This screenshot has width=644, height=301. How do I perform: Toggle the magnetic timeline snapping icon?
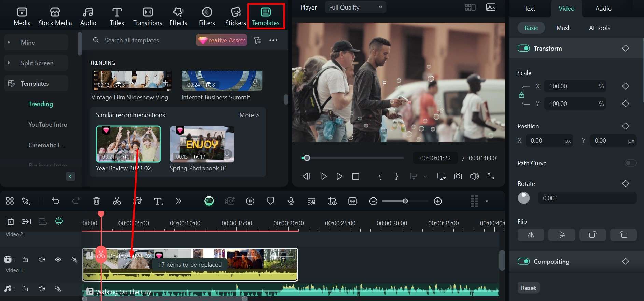point(59,221)
